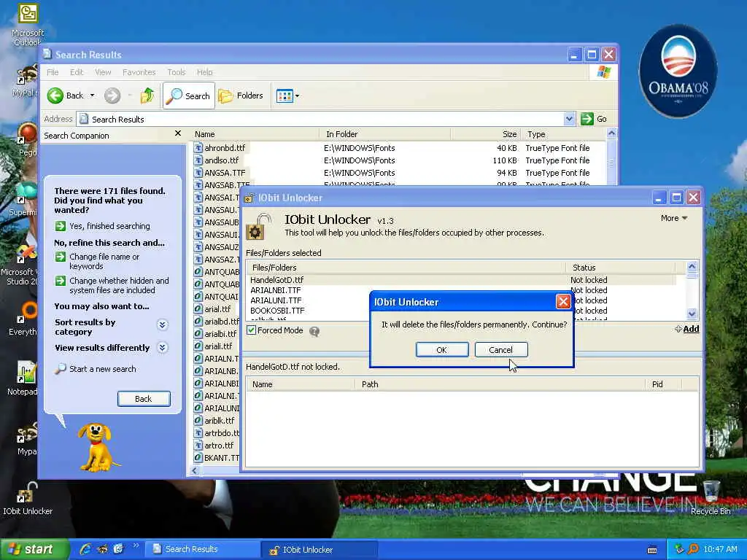Screen dimensions: 747x560
Task: Open the File menu in Search Results
Action: click(53, 72)
